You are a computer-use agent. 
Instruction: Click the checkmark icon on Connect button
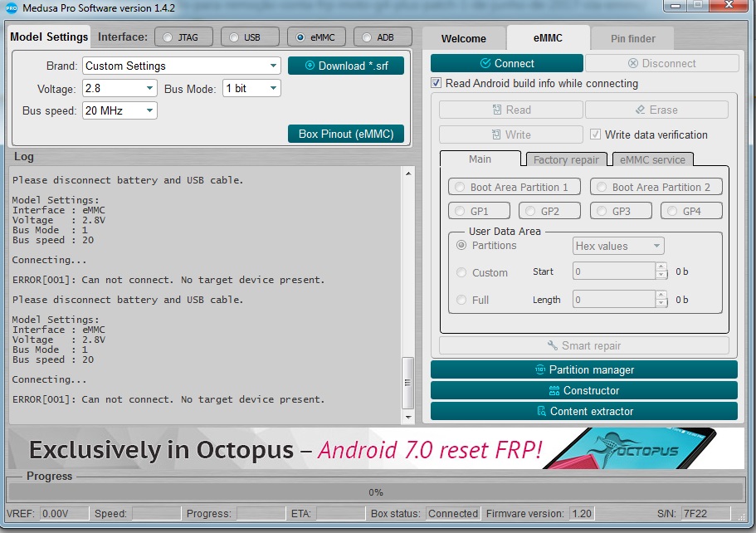pyautogui.click(x=485, y=63)
